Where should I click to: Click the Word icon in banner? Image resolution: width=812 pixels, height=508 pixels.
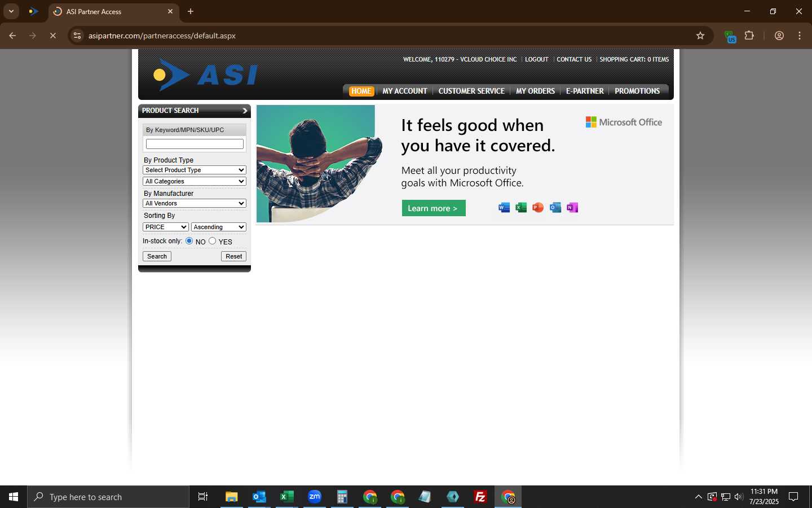coord(504,208)
